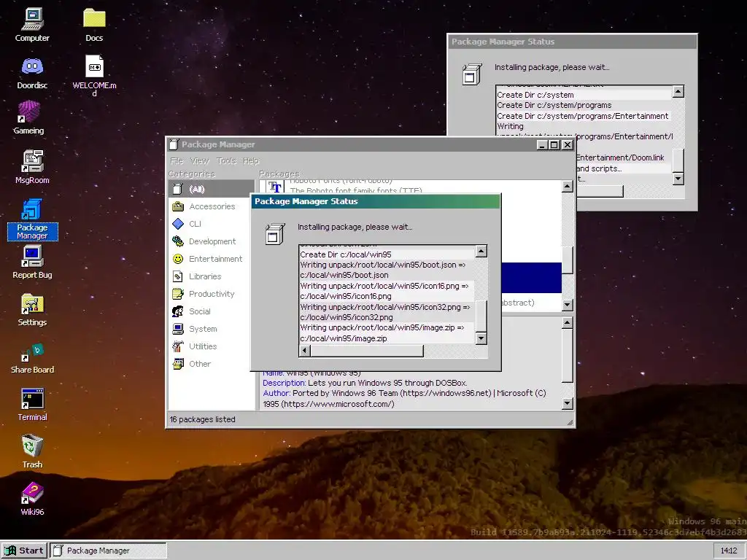The height and width of the screenshot is (560, 747).
Task: Click the Entertainment smiley icon
Action: click(178, 259)
